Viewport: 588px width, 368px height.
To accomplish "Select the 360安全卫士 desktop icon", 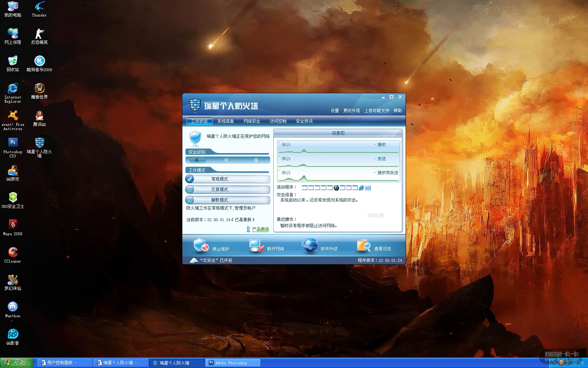I will [x=13, y=200].
